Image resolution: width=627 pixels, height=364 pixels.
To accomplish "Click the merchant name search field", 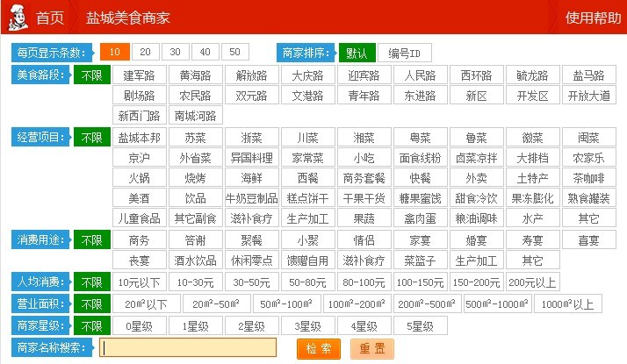I will pos(188,348).
